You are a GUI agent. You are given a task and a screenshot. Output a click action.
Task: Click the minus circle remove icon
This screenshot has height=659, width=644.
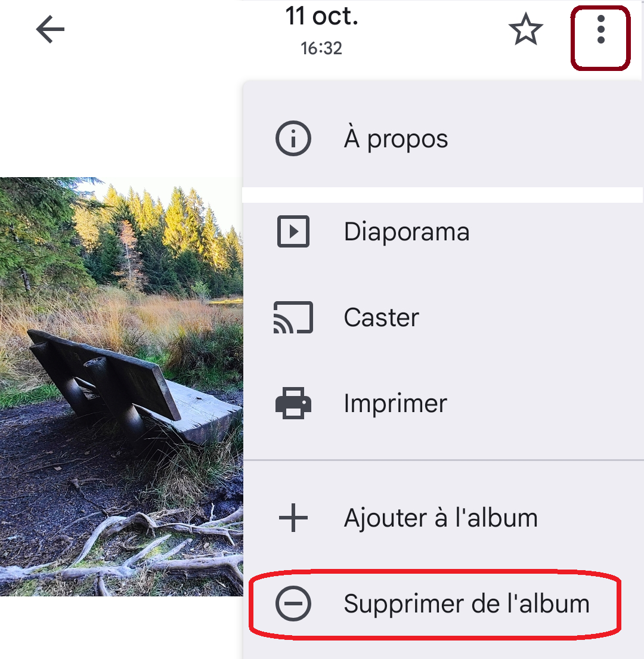point(293,604)
